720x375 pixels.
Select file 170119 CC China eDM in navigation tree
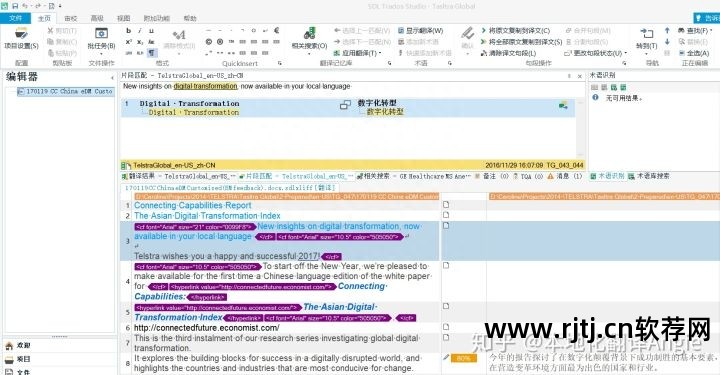[x=65, y=92]
